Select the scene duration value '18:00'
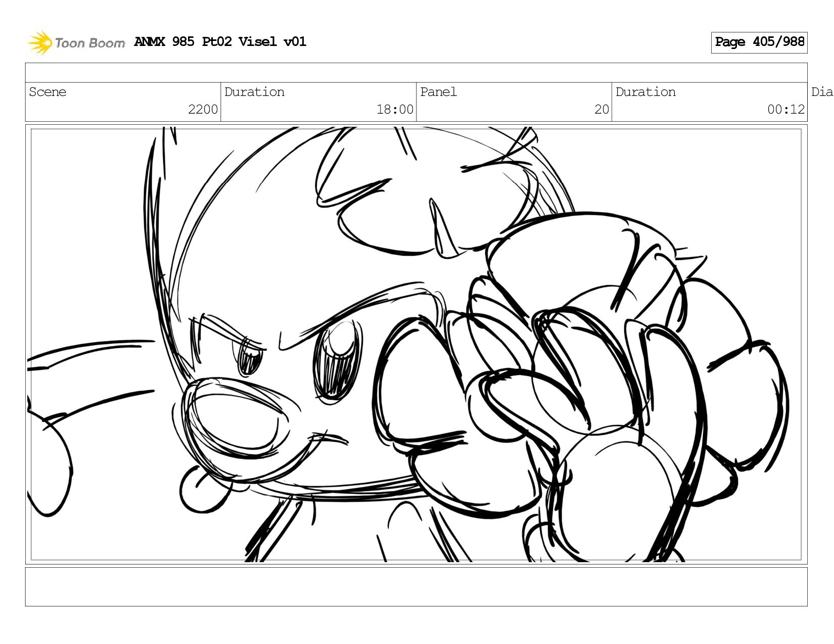Screen dimensions: 834x644 tap(395, 110)
